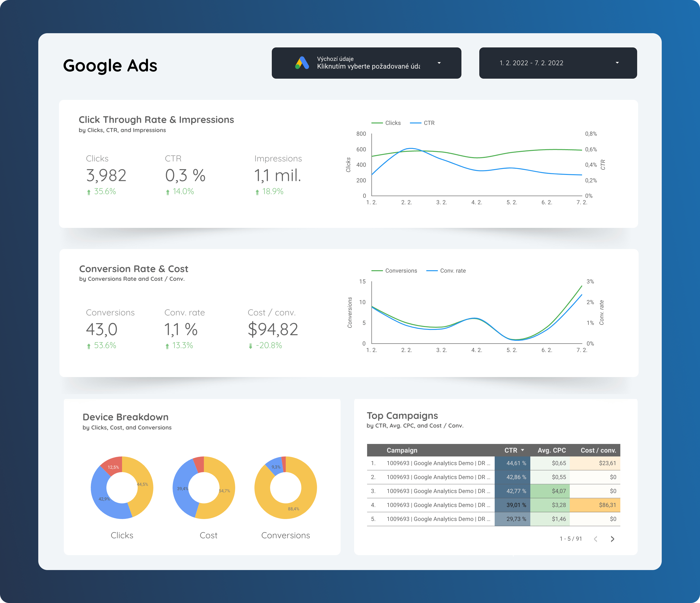Click the Cost / conv. down-arrow indicator
The image size is (700, 603).
pos(251,346)
